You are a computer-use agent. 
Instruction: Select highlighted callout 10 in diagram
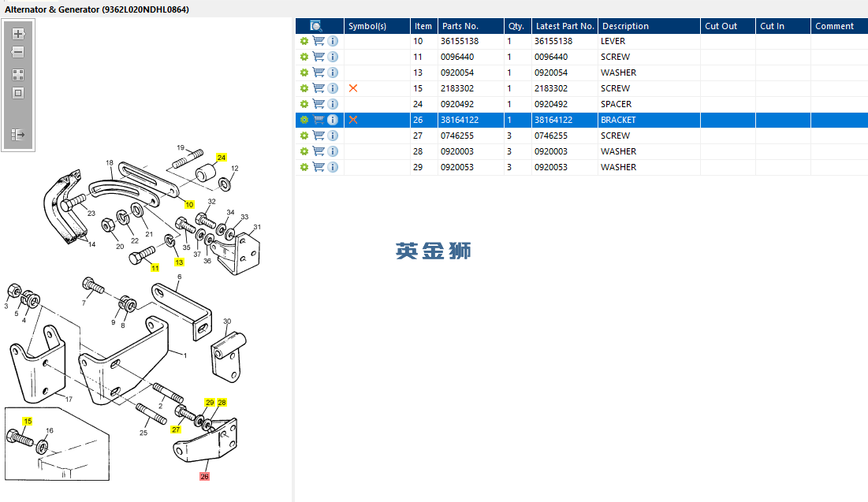point(189,205)
